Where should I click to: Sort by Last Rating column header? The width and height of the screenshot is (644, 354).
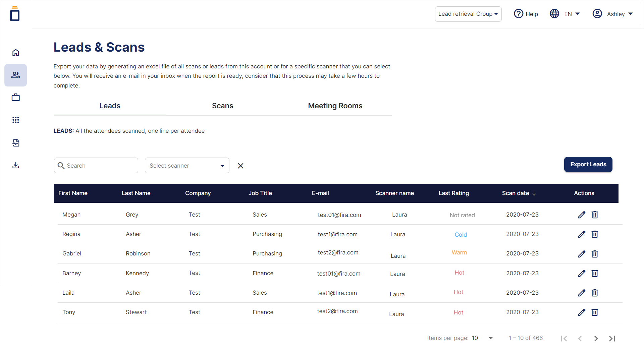tap(454, 193)
